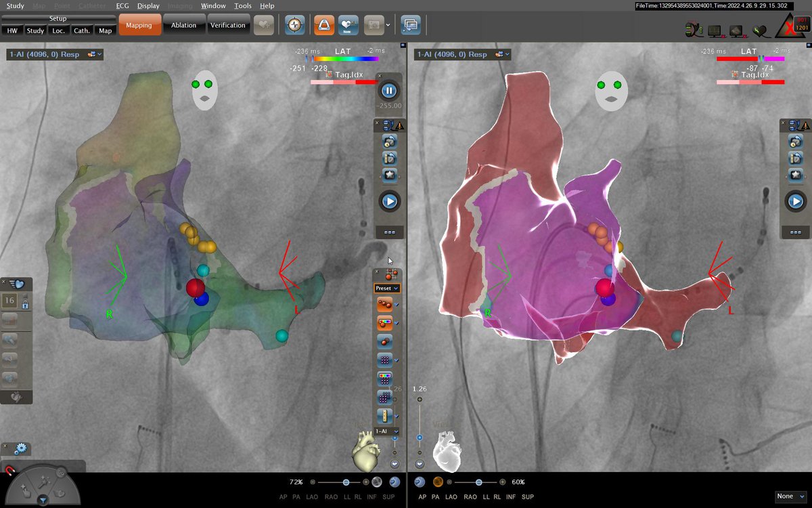Click the red magnet icon
The height and width of the screenshot is (508, 812).
point(12,471)
